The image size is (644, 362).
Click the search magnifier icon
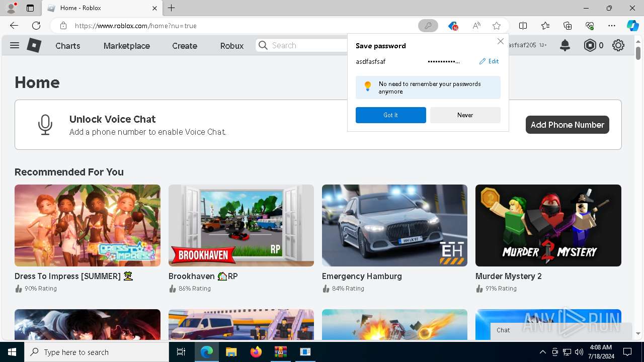(263, 45)
